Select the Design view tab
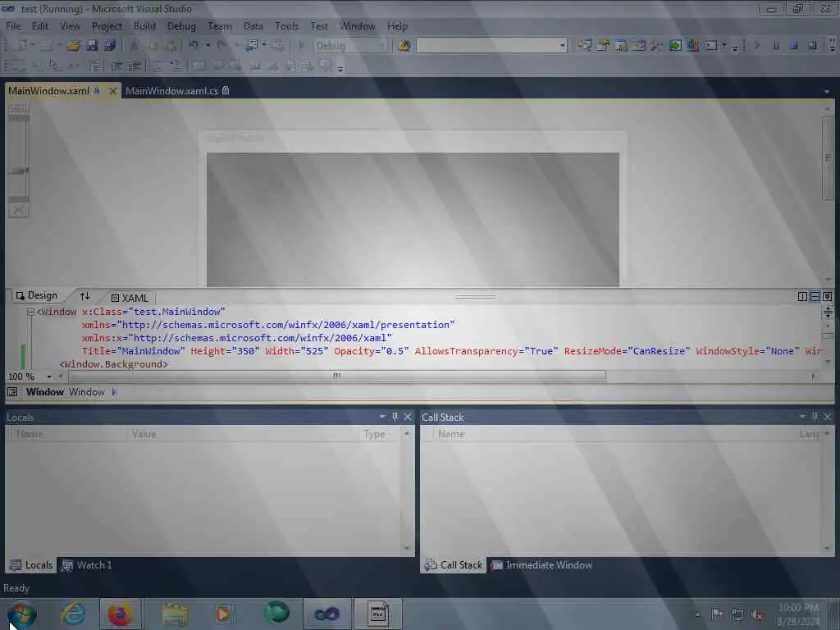 click(x=36, y=295)
